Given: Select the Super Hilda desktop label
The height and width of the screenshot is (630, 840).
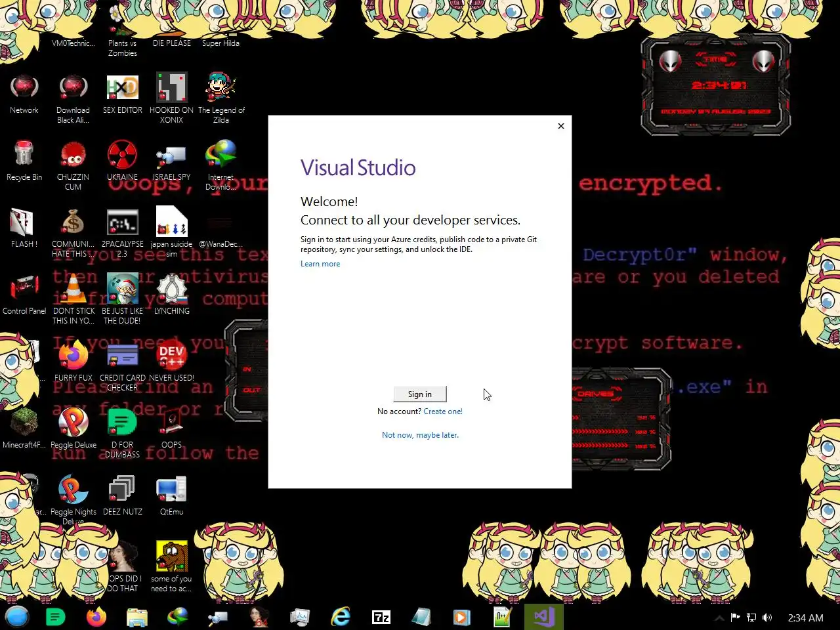Looking at the screenshot, I should pyautogui.click(x=221, y=43).
